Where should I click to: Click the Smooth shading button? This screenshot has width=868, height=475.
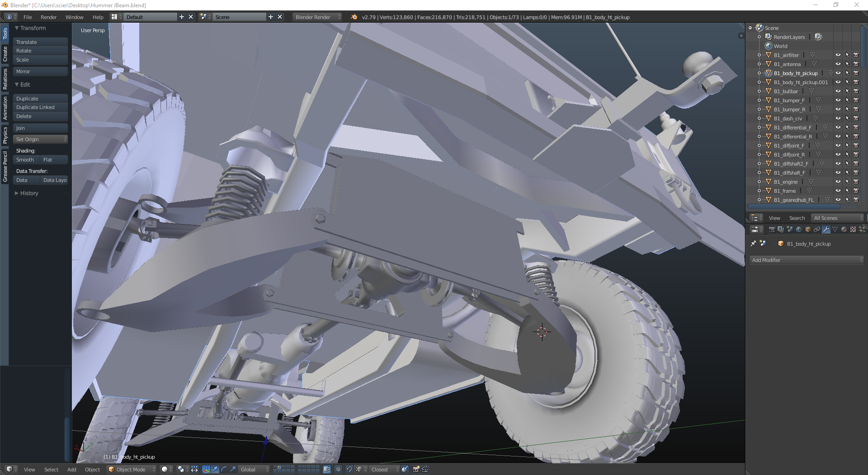point(26,160)
